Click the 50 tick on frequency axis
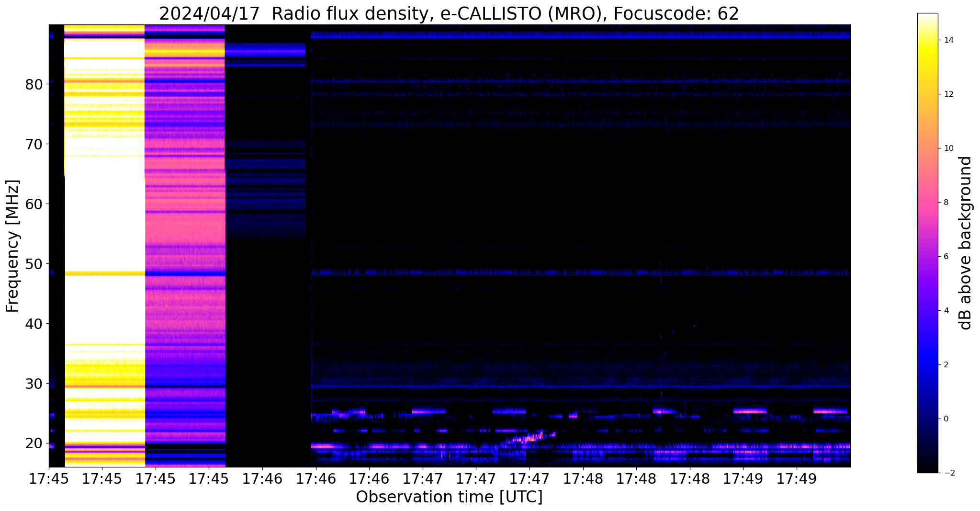Image resolution: width=980 pixels, height=511 pixels. pyautogui.click(x=34, y=264)
